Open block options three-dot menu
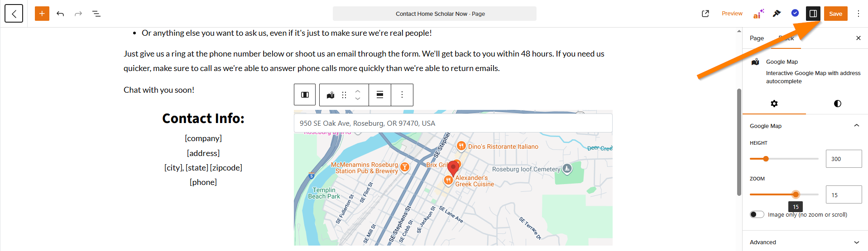Screen dimensions: 868x251 pyautogui.click(x=402, y=95)
